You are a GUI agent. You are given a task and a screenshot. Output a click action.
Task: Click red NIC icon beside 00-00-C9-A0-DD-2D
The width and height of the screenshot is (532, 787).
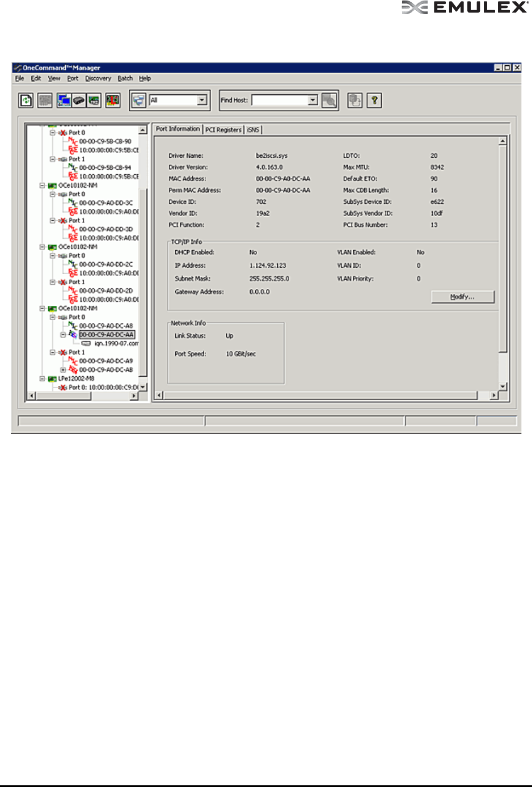pyautogui.click(x=73, y=291)
